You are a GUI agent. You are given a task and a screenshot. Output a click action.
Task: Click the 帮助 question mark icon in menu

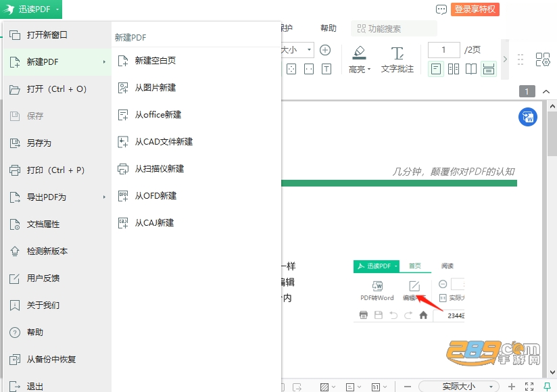click(15, 333)
